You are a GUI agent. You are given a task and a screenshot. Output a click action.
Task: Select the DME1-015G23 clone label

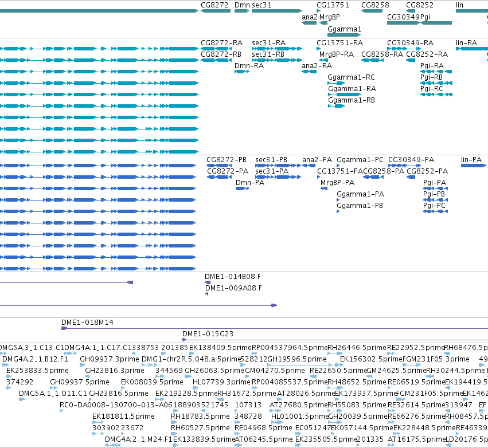point(208,334)
